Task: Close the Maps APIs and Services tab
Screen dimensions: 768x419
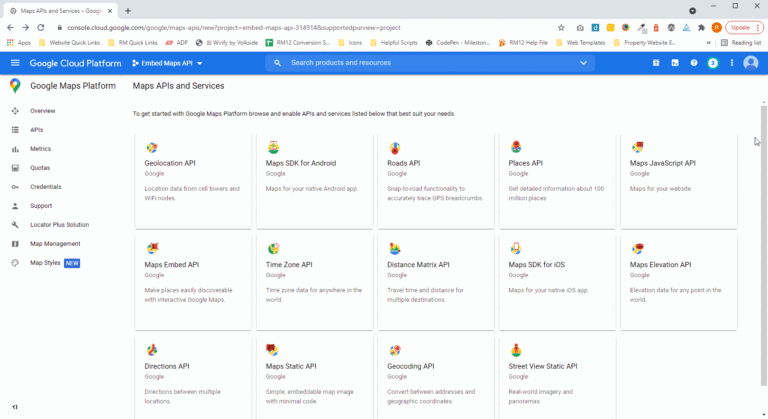Action: pyautogui.click(x=110, y=11)
